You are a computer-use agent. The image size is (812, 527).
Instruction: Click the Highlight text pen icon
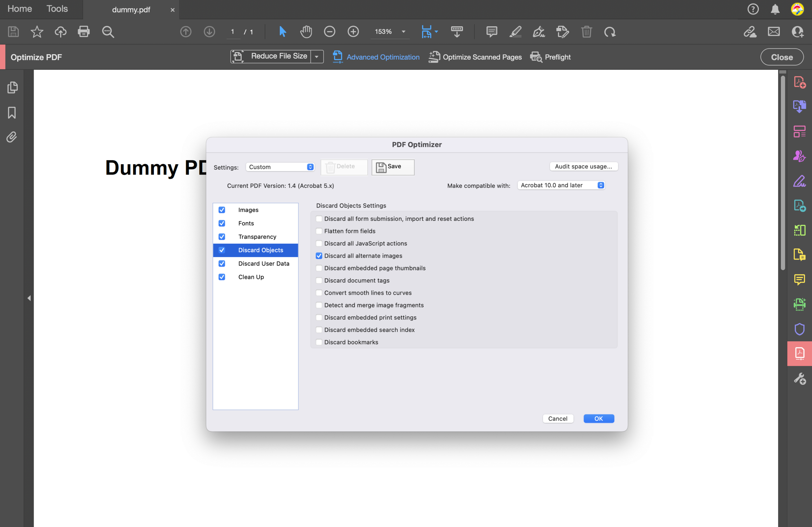click(515, 32)
